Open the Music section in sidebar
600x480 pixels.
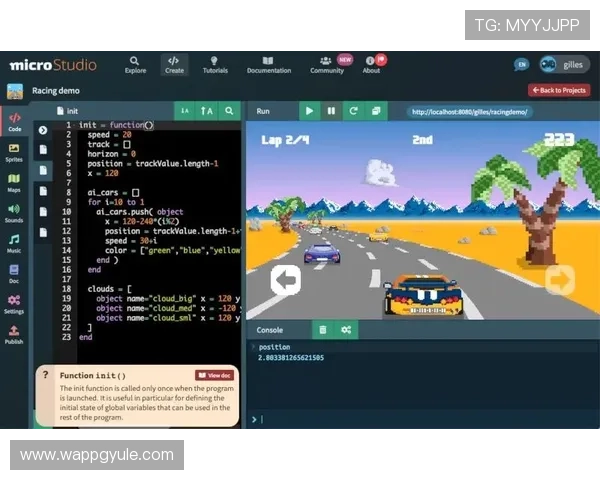coord(14,243)
